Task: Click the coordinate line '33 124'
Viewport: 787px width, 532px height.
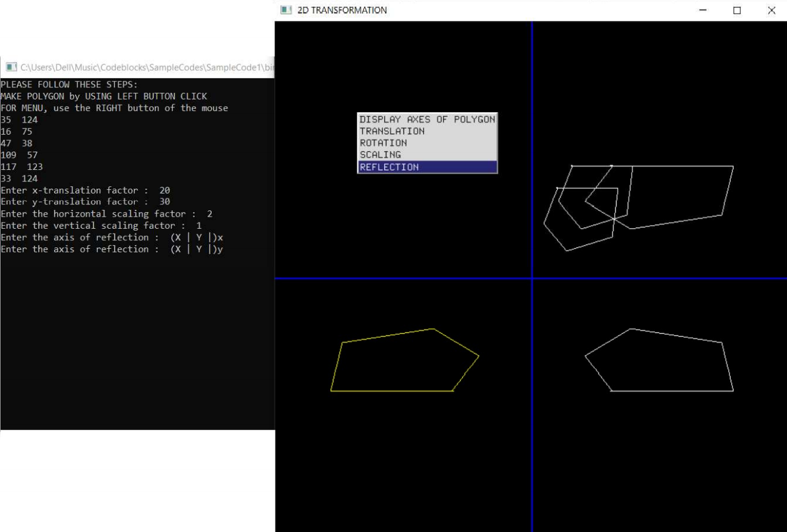Action: [19, 178]
